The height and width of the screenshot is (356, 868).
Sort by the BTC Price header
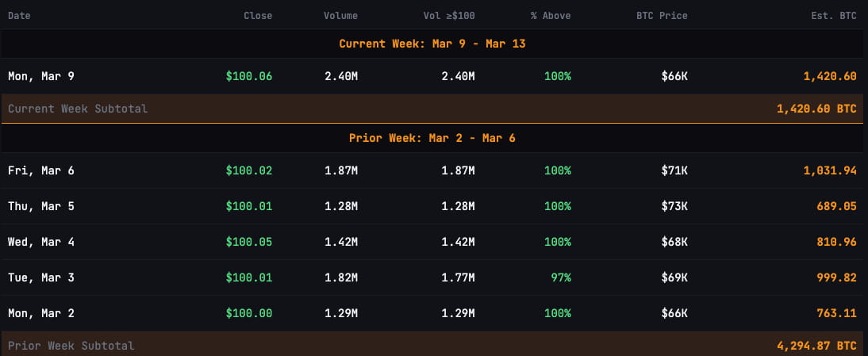(x=662, y=16)
